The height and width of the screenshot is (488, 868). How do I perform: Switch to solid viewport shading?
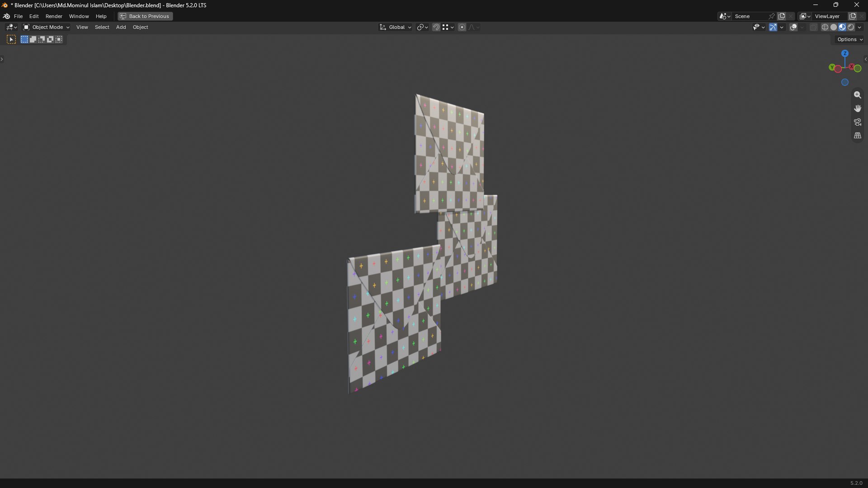point(834,27)
